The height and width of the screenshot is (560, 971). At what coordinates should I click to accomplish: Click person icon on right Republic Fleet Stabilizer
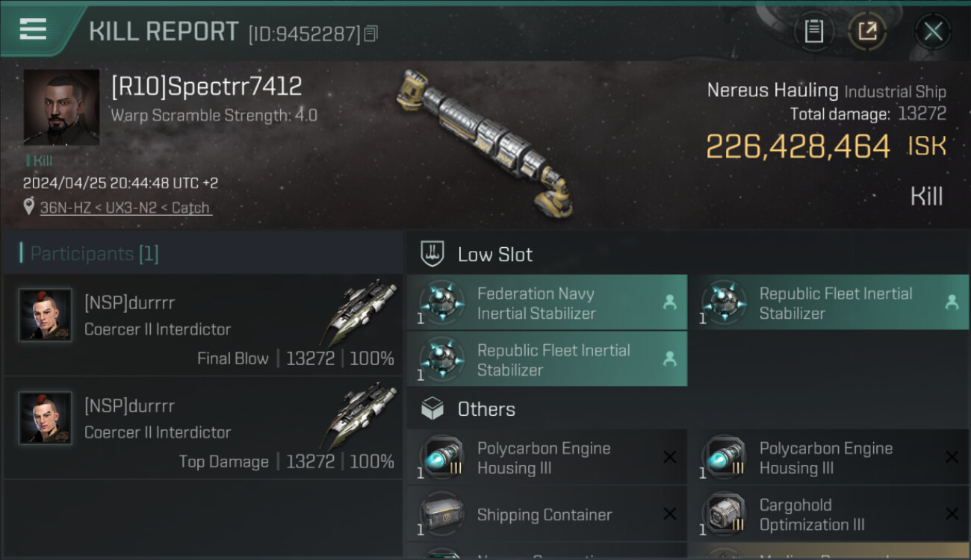(952, 302)
